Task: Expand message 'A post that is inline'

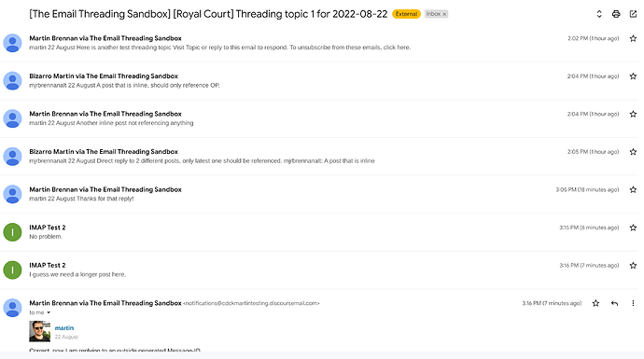Action: [318, 80]
